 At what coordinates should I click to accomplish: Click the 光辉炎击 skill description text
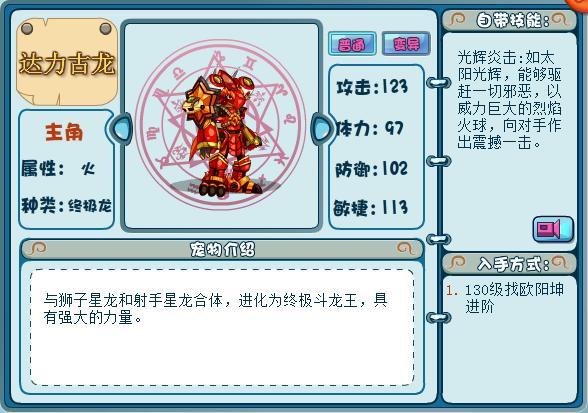[x=509, y=99]
